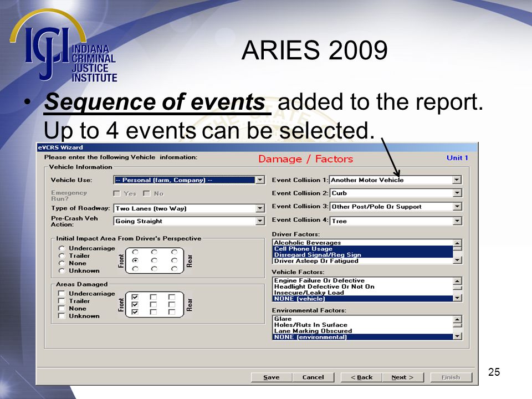The height and width of the screenshot is (399, 532).
Task: Expand the Event Collision 2 dropdown
Action: click(x=457, y=193)
